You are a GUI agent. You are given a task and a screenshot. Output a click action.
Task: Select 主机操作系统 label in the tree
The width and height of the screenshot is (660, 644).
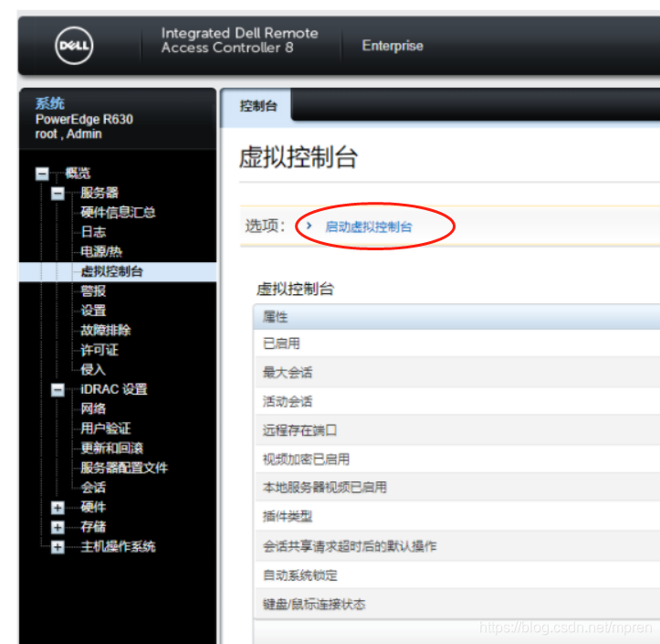pyautogui.click(x=118, y=546)
